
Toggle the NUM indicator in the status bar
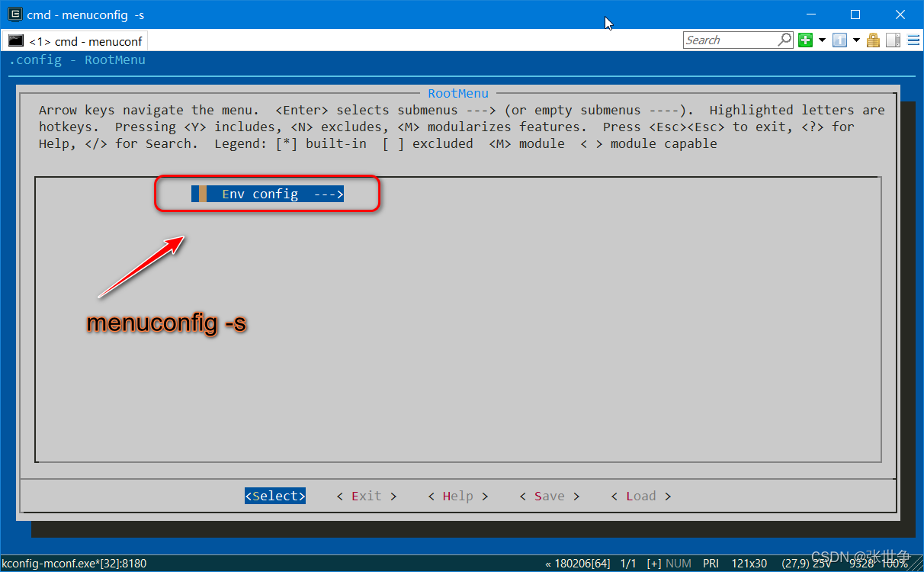(x=679, y=563)
